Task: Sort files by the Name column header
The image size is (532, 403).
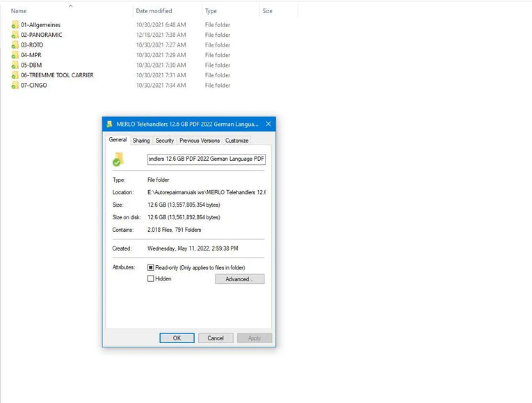Action: click(x=19, y=11)
